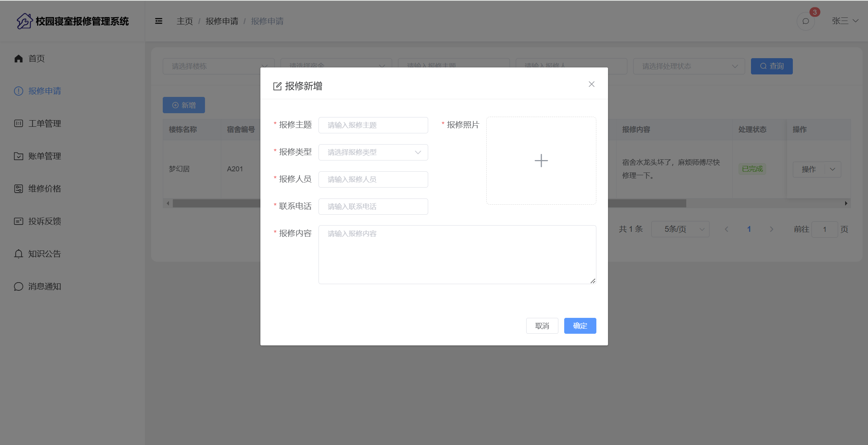This screenshot has height=445, width=868.
Task: Click the plus icon to upload repair photo
Action: click(x=541, y=160)
